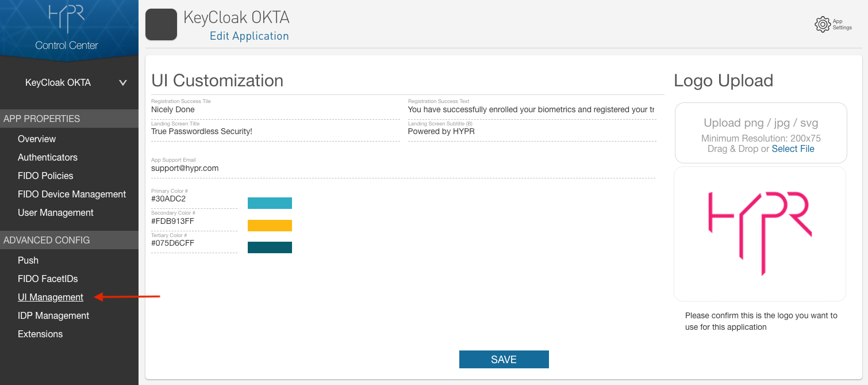
Task: Go to Authenticators page
Action: click(x=48, y=157)
